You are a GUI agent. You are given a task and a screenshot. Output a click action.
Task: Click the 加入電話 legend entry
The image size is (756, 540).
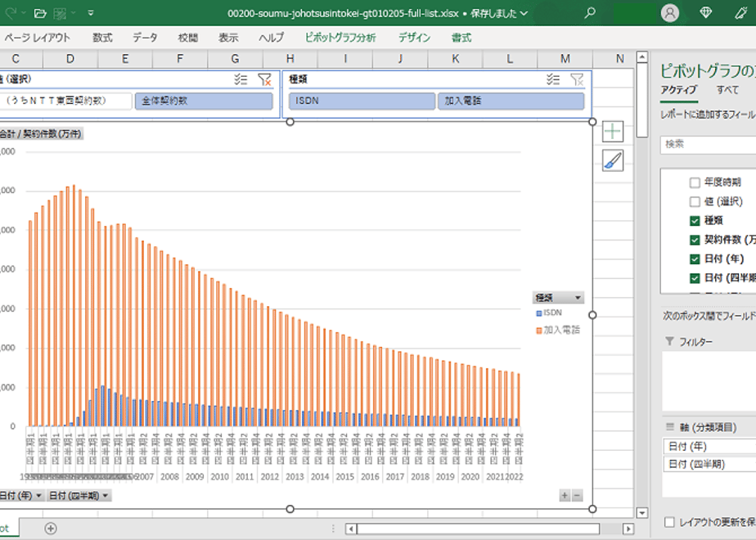point(558,331)
